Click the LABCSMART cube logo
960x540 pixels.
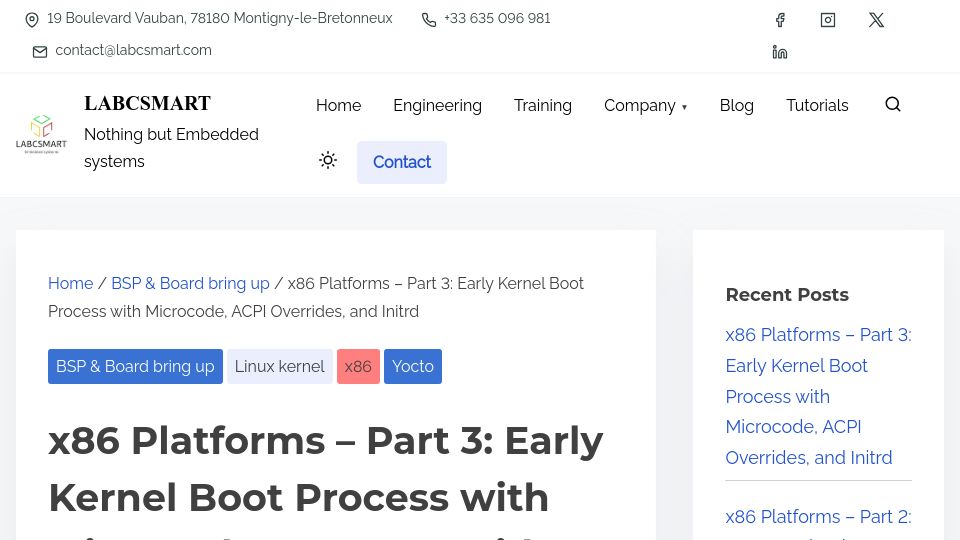pos(41,134)
